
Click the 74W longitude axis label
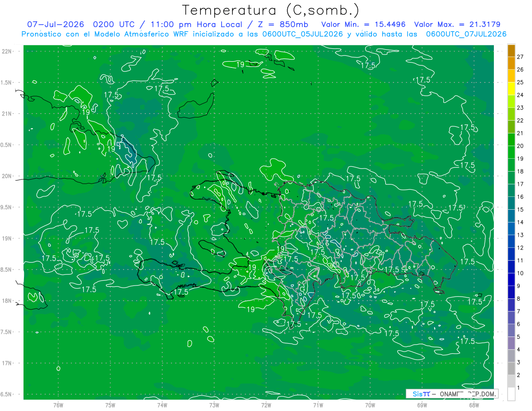162,405
